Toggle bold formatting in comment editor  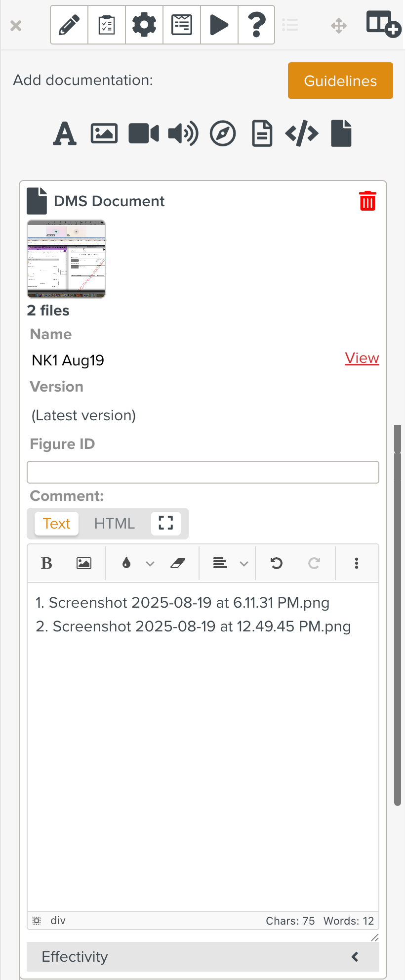[x=46, y=563]
